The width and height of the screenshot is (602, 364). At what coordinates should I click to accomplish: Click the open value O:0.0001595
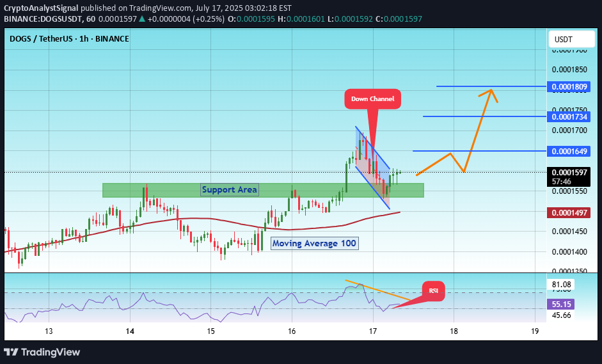251,19
